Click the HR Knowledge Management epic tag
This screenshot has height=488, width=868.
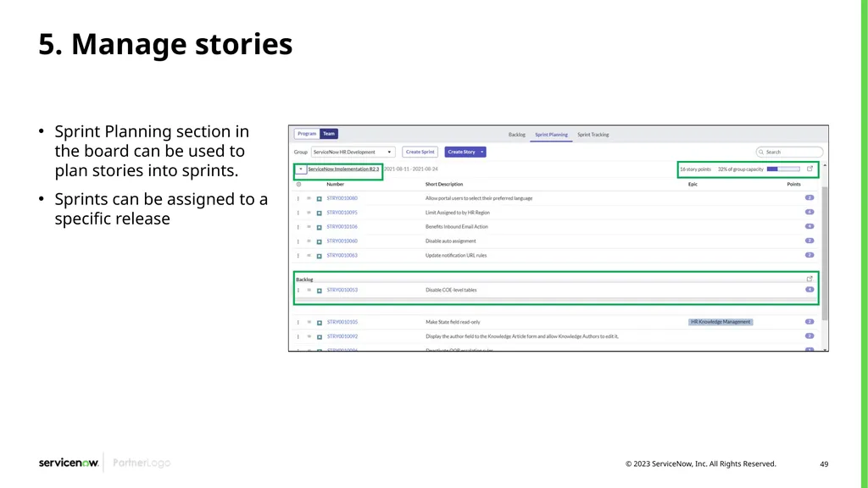[721, 322]
